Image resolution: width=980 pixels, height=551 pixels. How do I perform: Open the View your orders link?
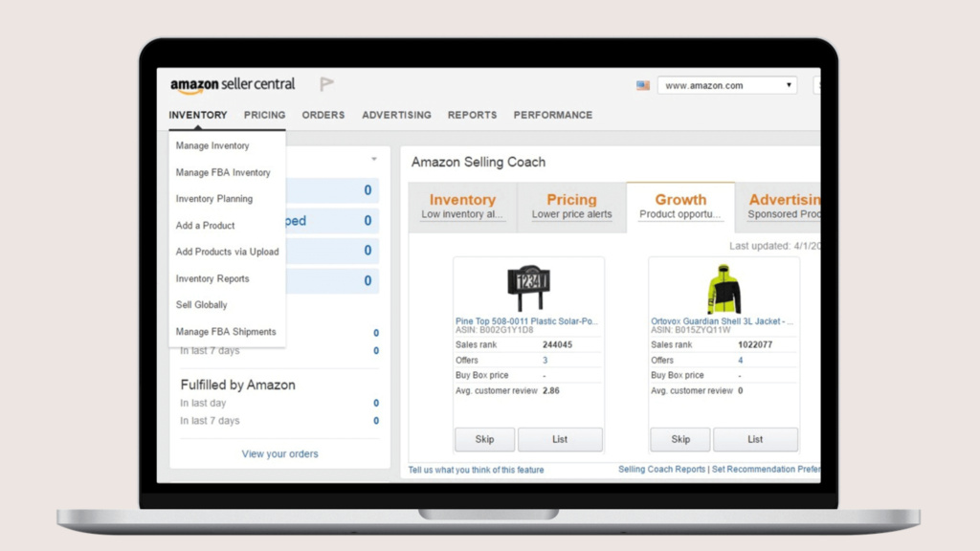pos(279,453)
